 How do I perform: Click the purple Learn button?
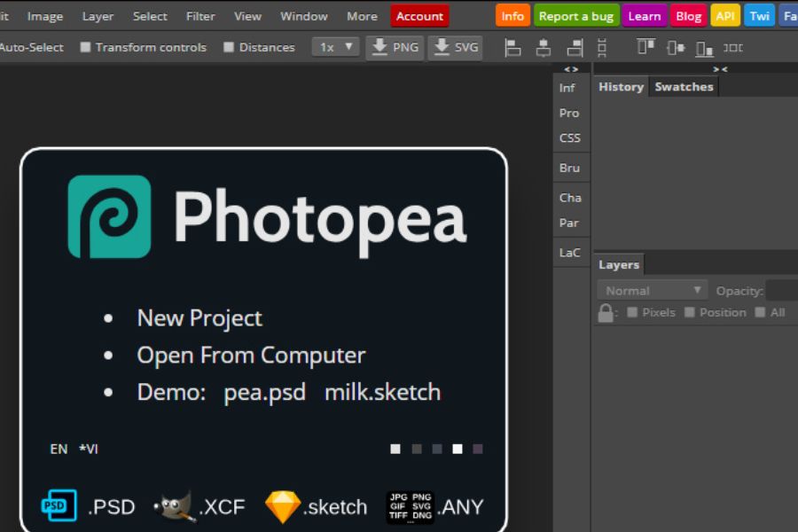click(x=645, y=16)
